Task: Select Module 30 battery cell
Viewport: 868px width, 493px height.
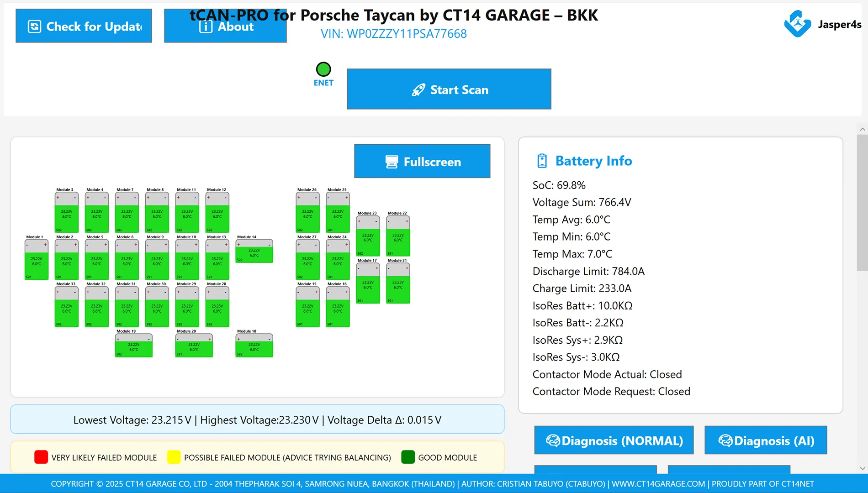Action: pos(157,307)
